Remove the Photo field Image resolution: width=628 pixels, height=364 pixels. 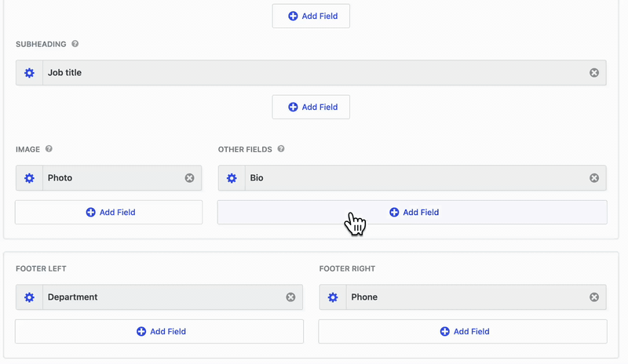(x=189, y=178)
